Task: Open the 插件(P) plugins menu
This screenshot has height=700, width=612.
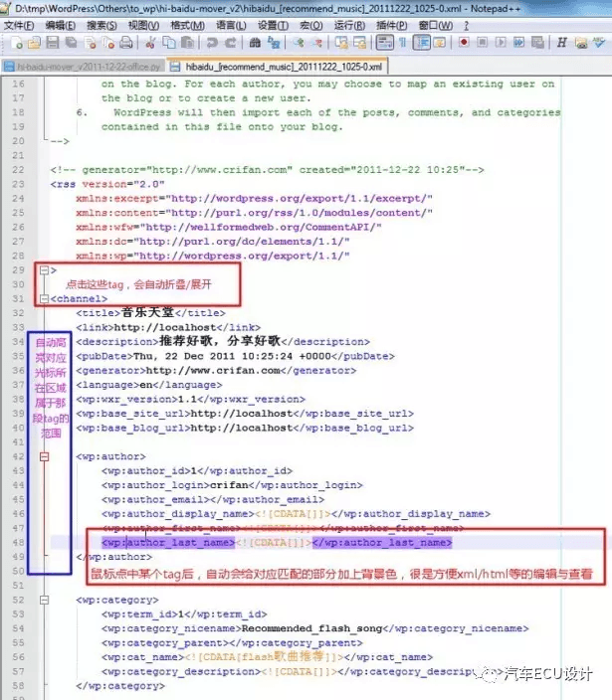Action: click(392, 26)
